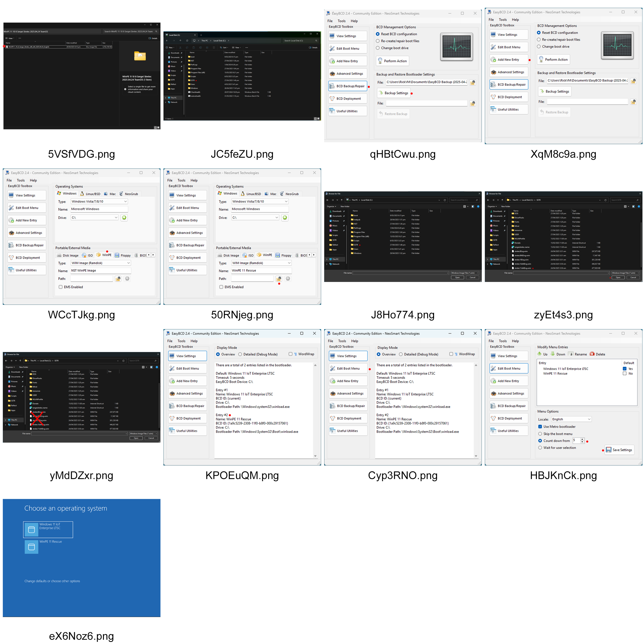Click scrollbar down arrow in KPOEuQM.png text area
Screen dimensions: 644x644
[x=315, y=456]
